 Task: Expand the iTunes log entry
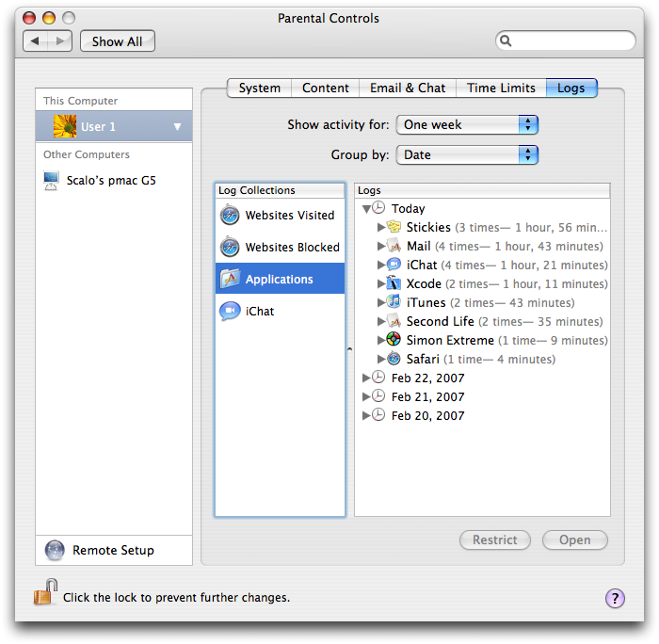click(x=380, y=302)
